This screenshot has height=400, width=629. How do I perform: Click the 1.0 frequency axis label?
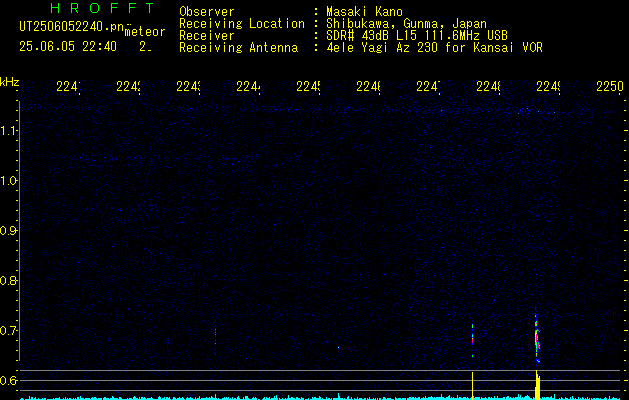(8, 181)
